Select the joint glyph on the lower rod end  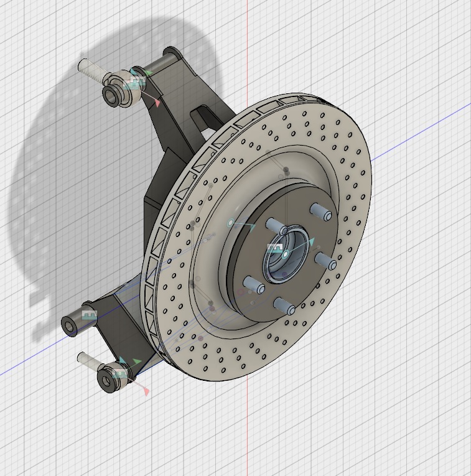[119, 373]
